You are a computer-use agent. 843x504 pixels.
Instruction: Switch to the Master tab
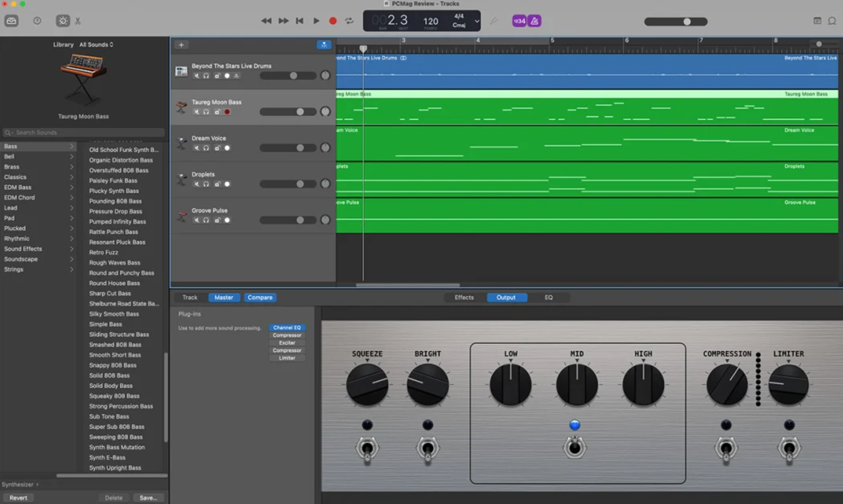coord(224,297)
